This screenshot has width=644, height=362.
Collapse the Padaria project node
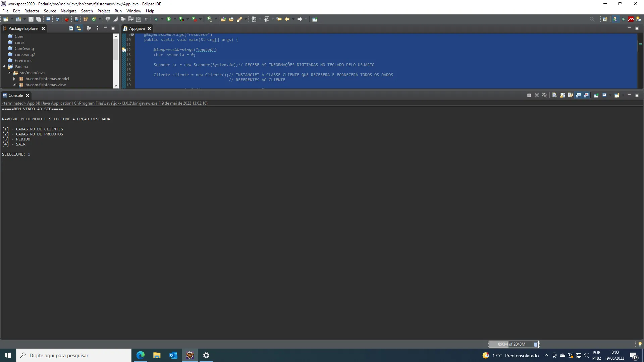coord(4,67)
